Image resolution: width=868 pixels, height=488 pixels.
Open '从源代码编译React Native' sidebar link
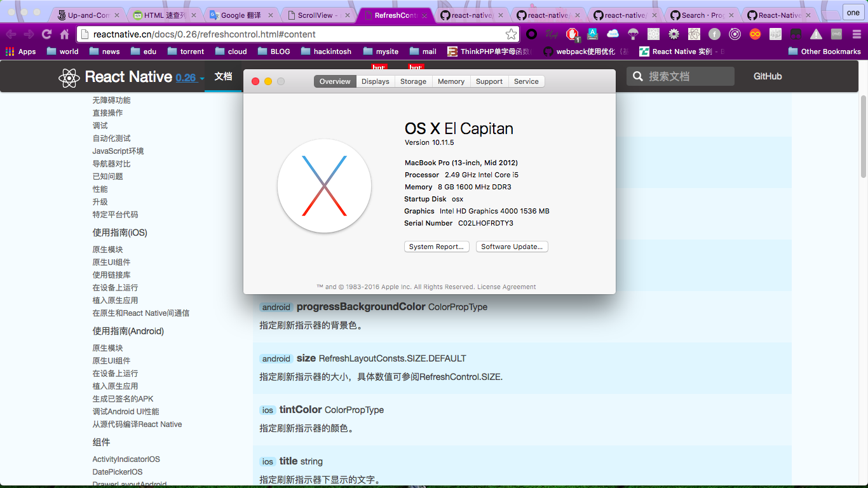[x=137, y=424]
